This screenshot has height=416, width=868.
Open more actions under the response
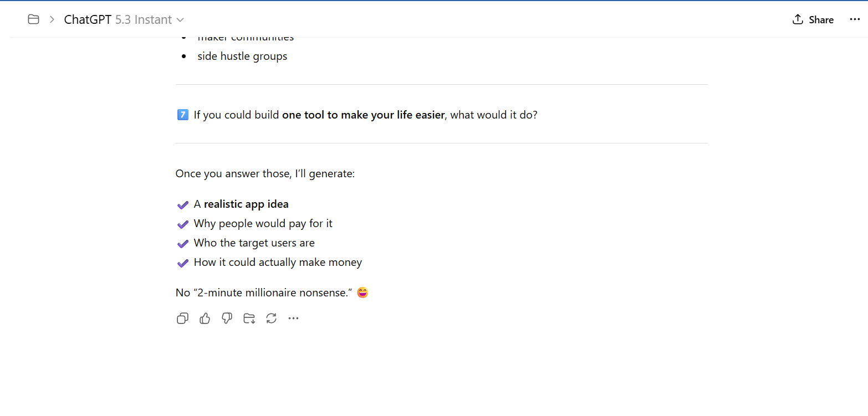click(x=293, y=318)
